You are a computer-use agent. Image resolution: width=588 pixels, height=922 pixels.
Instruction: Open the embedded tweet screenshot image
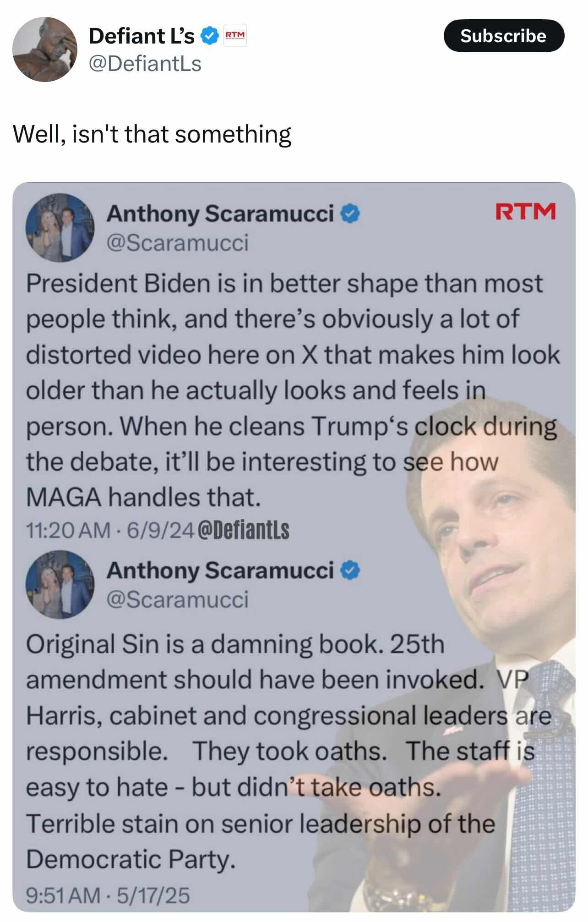pyautogui.click(x=294, y=547)
